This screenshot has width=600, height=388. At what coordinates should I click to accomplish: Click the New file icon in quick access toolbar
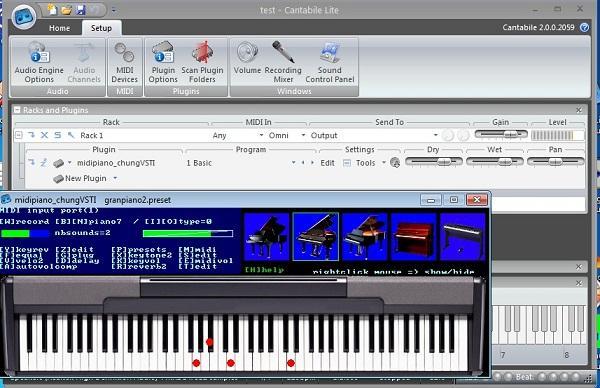click(x=52, y=10)
